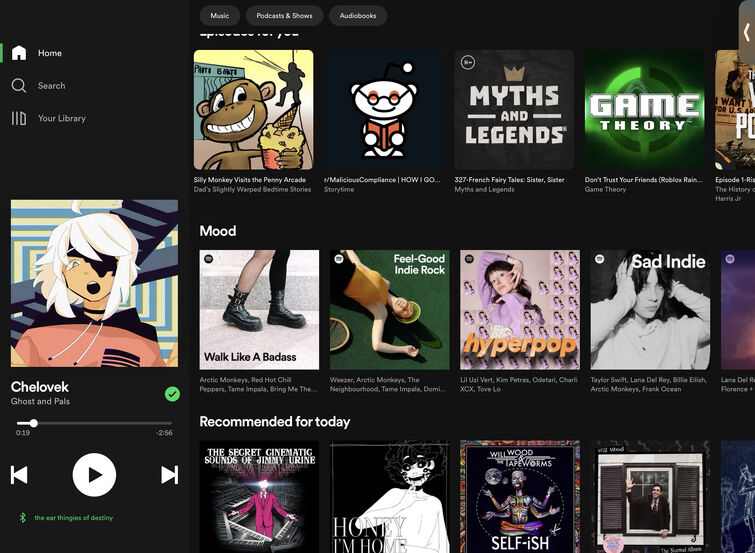Screen dimensions: 755x553
Task: Open the Sad Indie playlist cover
Action: (x=651, y=310)
